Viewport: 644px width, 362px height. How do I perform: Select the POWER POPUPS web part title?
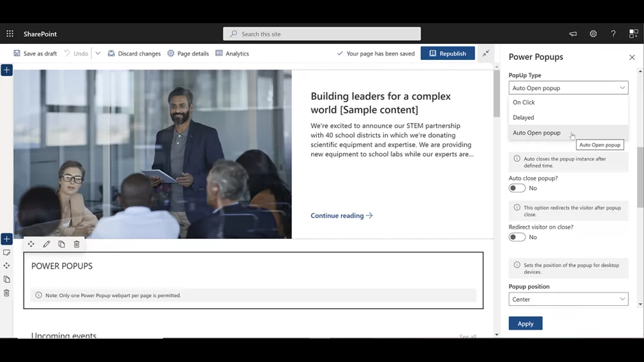[62, 266]
